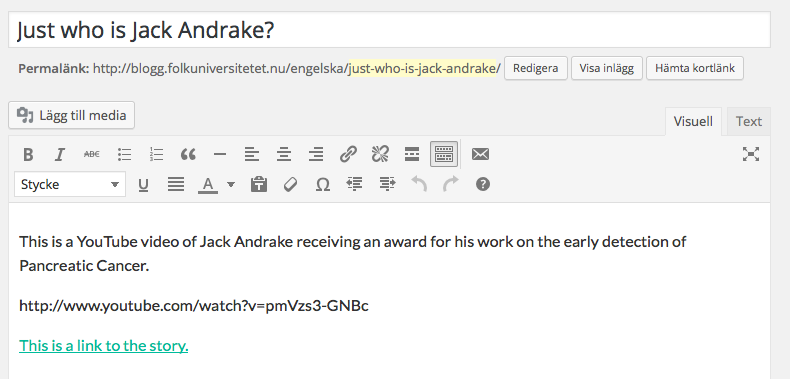This screenshot has height=379, width=790.
Task: Apply strikethrough formatting
Action: click(91, 154)
